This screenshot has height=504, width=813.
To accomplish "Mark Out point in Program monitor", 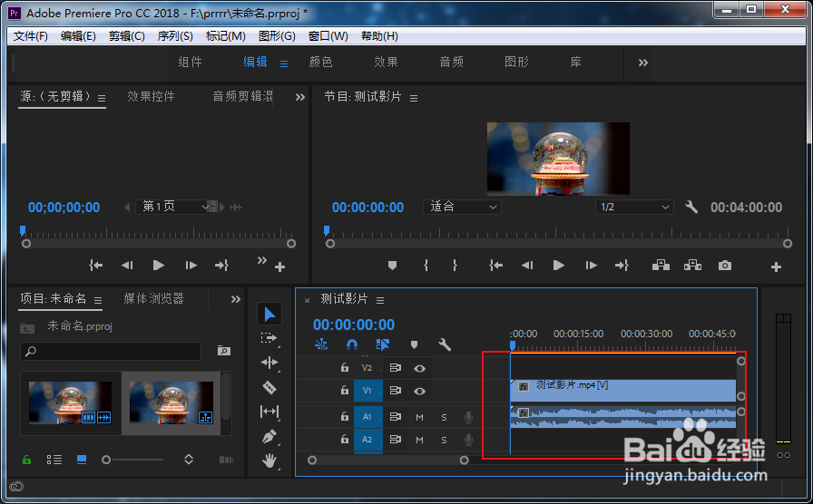I will tap(455, 266).
